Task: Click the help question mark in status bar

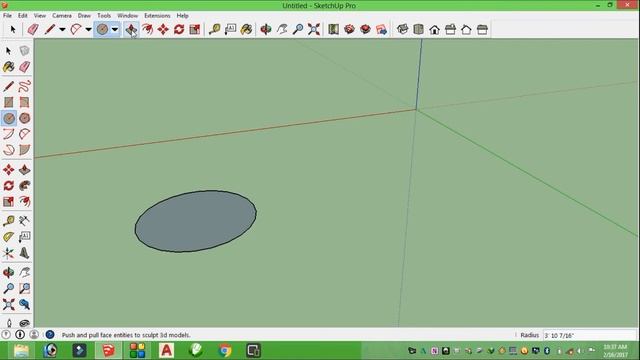Action: pos(50,335)
